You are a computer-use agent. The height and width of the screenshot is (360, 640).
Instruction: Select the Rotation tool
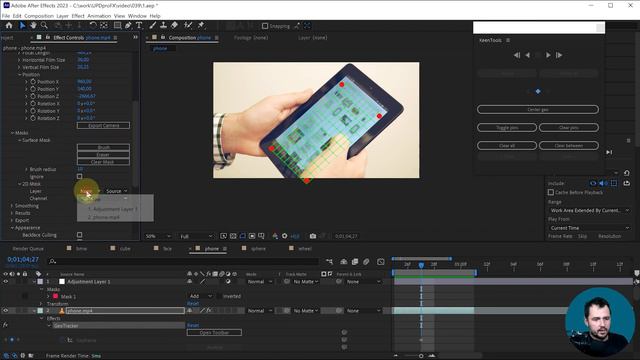[93, 25]
